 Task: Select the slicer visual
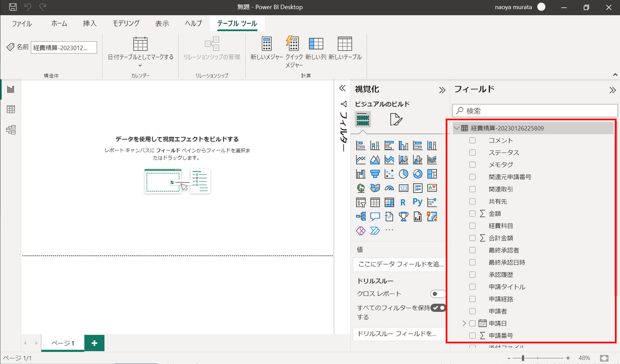tap(361, 202)
